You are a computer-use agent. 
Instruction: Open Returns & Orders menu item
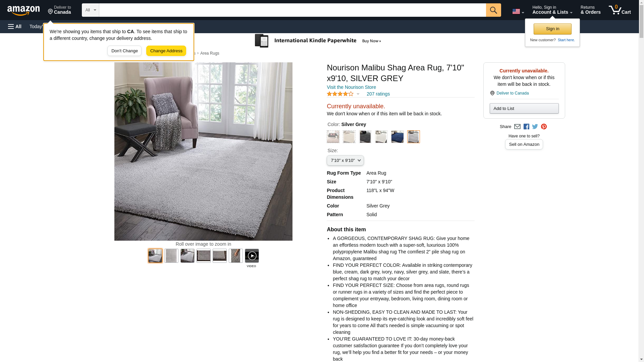[590, 10]
